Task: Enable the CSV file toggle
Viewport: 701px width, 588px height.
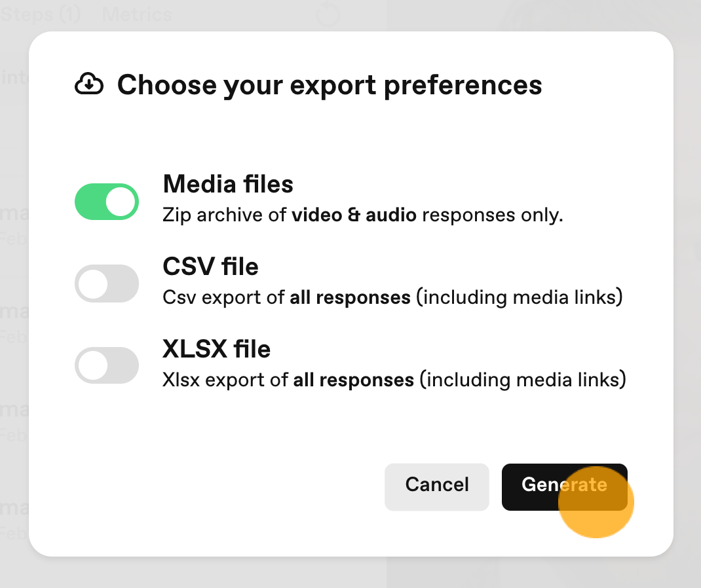Action: click(107, 284)
